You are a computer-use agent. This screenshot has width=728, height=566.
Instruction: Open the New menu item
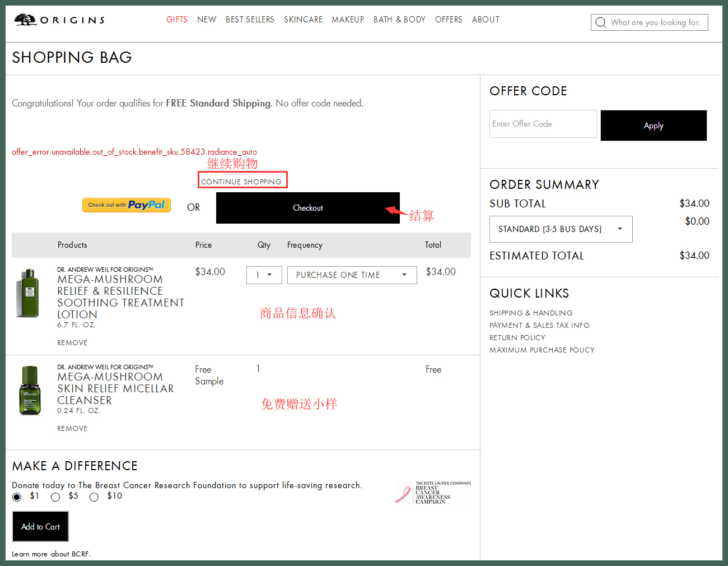(207, 20)
